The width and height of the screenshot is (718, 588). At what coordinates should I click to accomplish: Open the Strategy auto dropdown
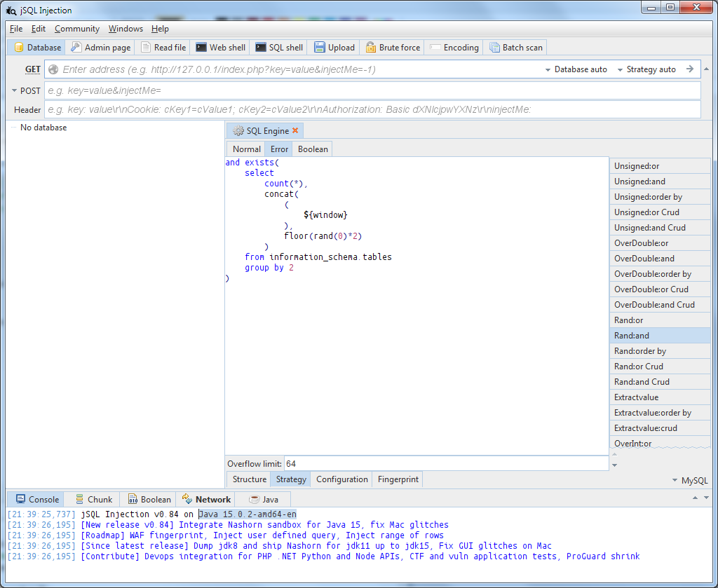(x=646, y=69)
